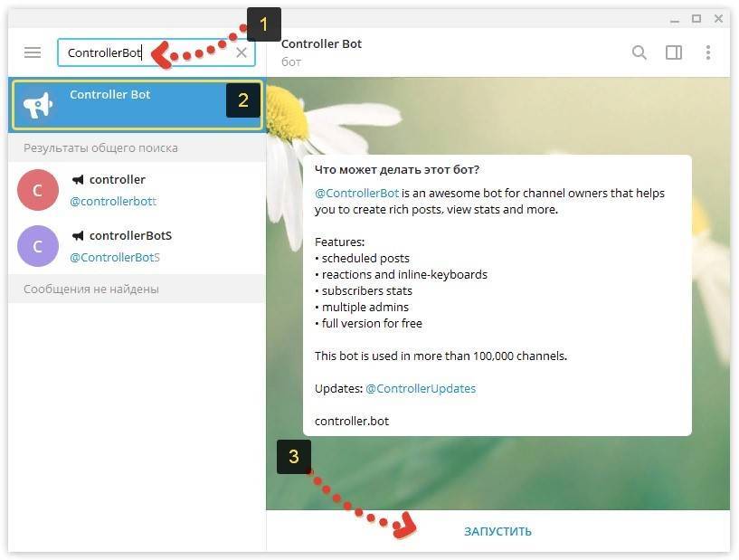739x560 pixels.
Task: Toggle the right info side panel icon
Action: 674,52
